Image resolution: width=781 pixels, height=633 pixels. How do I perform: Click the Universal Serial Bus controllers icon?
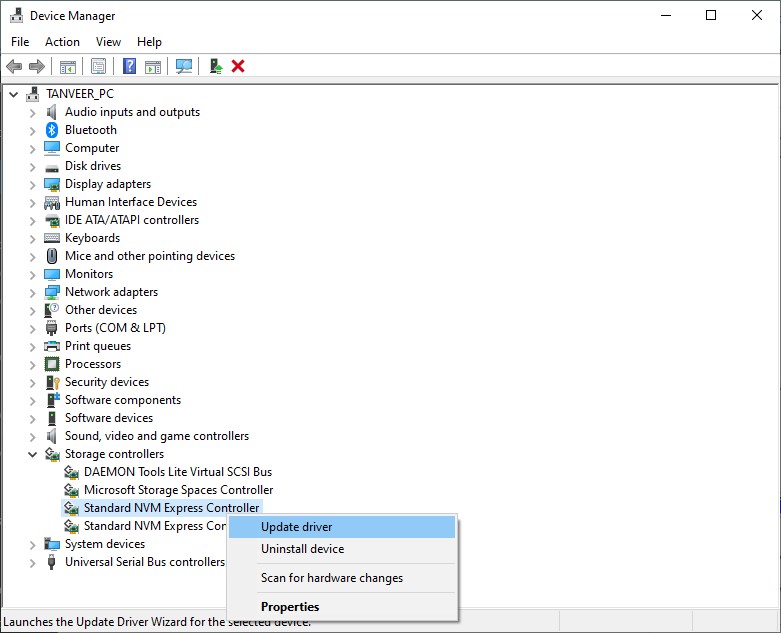tap(51, 562)
